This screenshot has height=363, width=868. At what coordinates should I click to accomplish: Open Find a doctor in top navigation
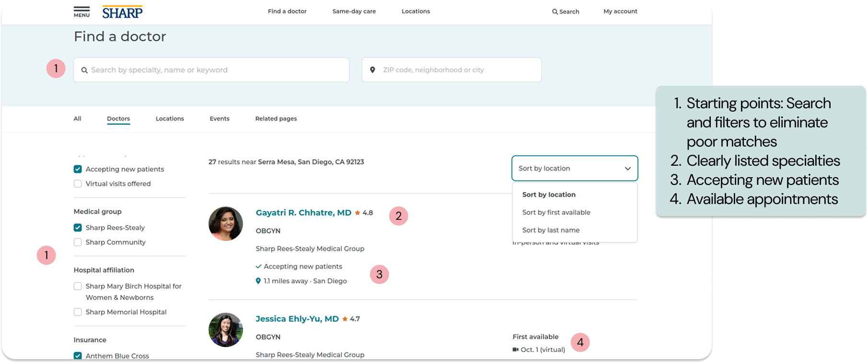point(287,11)
